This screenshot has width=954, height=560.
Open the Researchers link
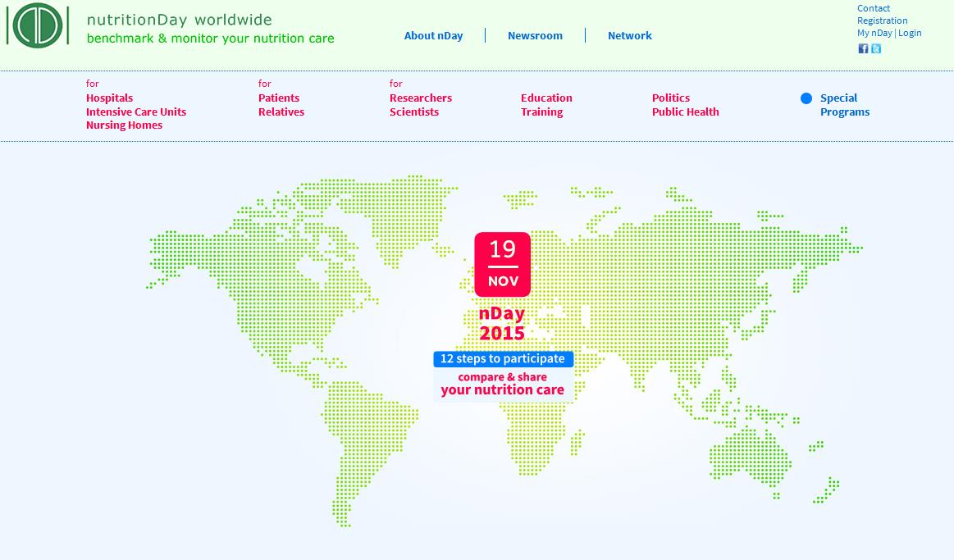tap(421, 98)
